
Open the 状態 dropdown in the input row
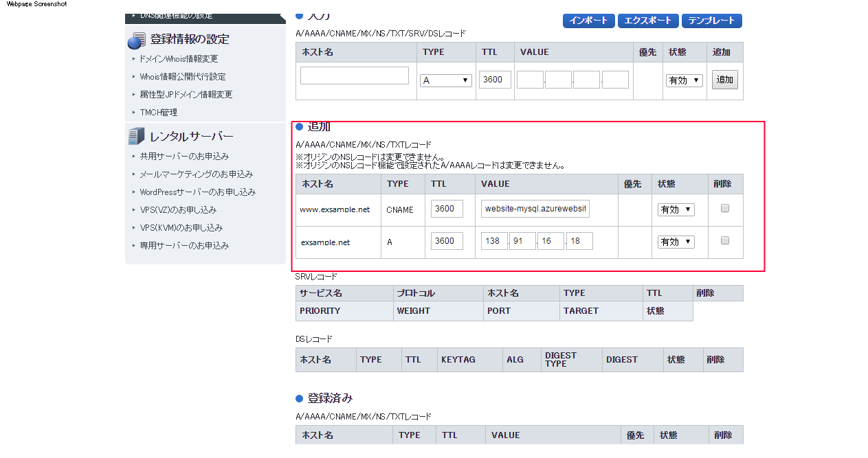coord(684,80)
